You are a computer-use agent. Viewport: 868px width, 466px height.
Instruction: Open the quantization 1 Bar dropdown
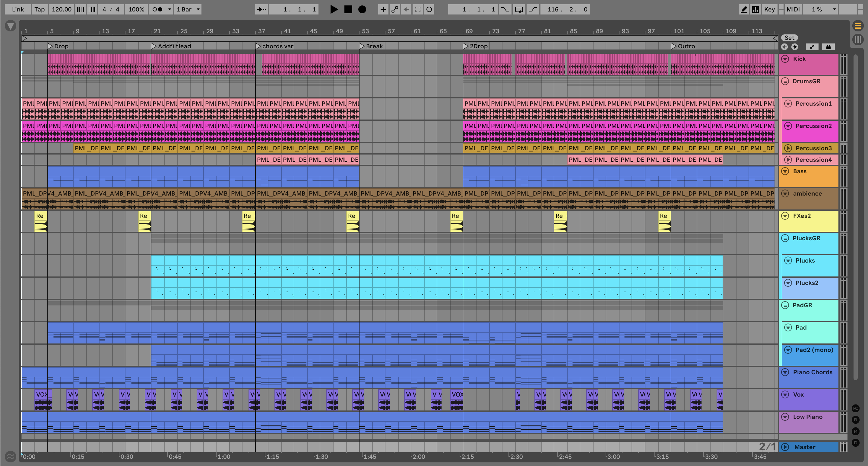pos(188,9)
